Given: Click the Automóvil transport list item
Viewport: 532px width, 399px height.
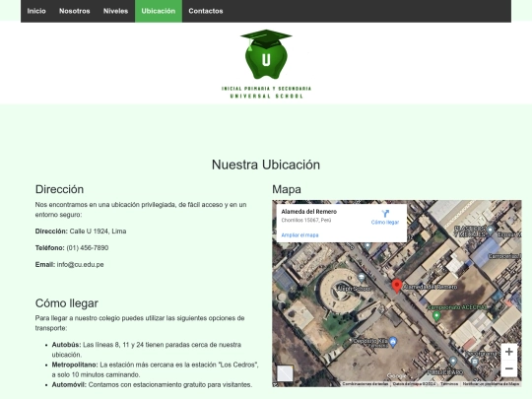Looking at the screenshot, I should 152,385.
